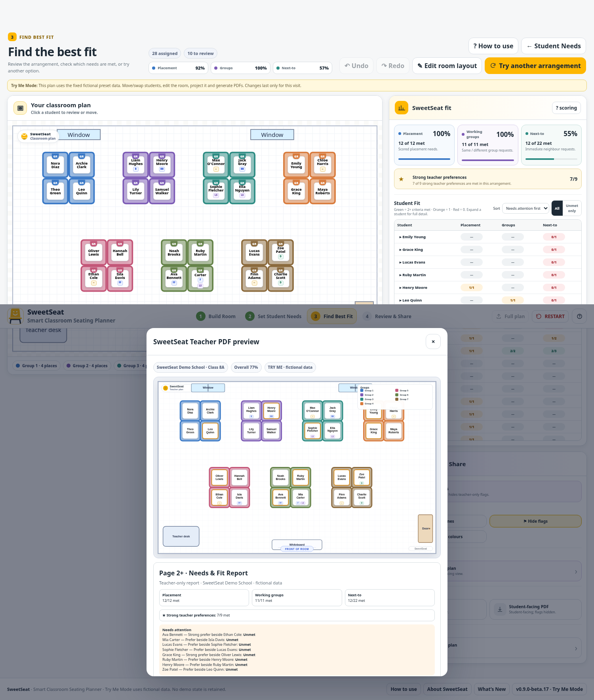Click Undo

pos(356,66)
